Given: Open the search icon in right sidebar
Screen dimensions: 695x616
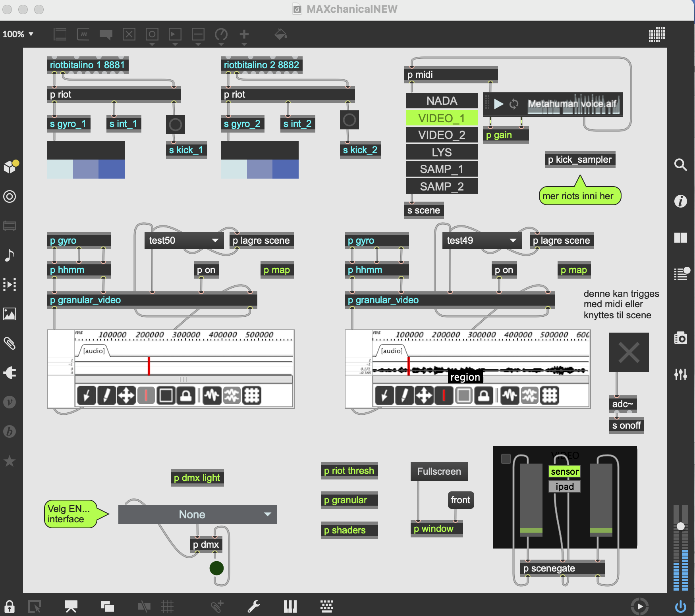Looking at the screenshot, I should pos(680,164).
